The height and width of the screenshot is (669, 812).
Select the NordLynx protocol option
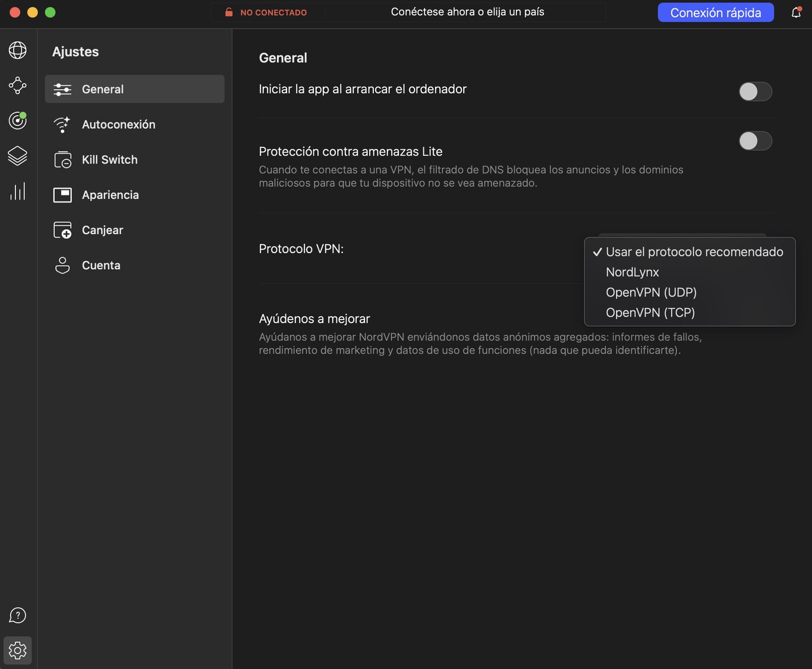click(632, 272)
